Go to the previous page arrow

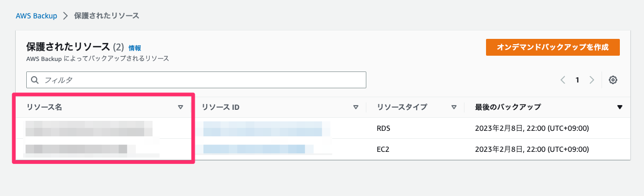point(563,80)
